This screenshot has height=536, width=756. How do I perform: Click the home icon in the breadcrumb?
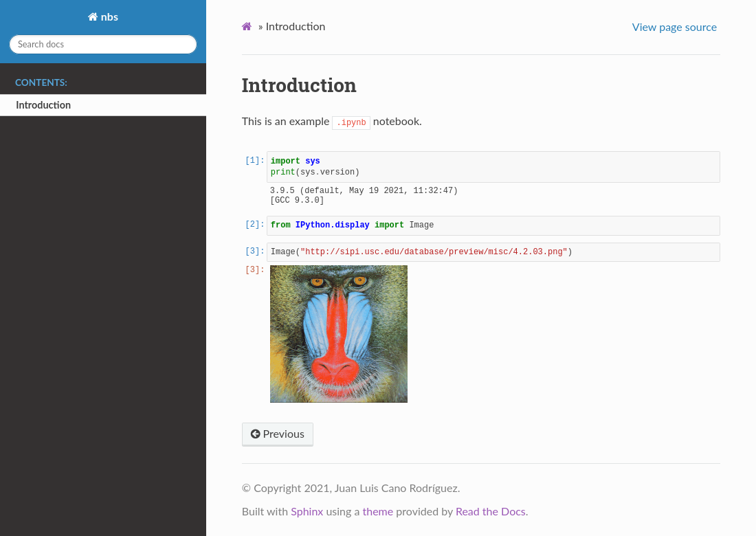[x=247, y=27]
